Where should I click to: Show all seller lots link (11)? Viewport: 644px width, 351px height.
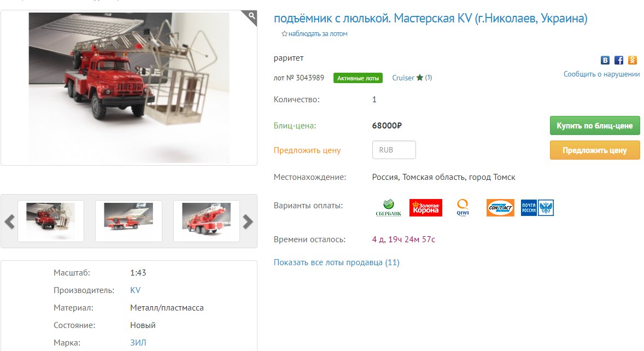tap(336, 262)
